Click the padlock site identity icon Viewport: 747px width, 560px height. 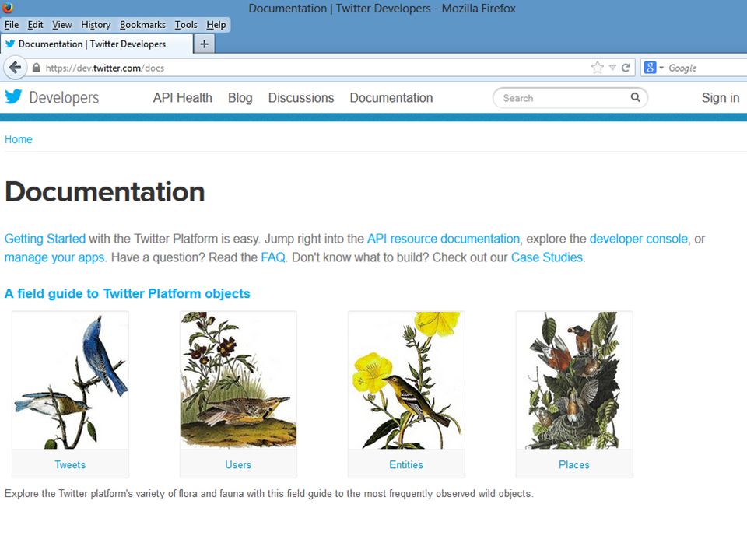coord(37,68)
